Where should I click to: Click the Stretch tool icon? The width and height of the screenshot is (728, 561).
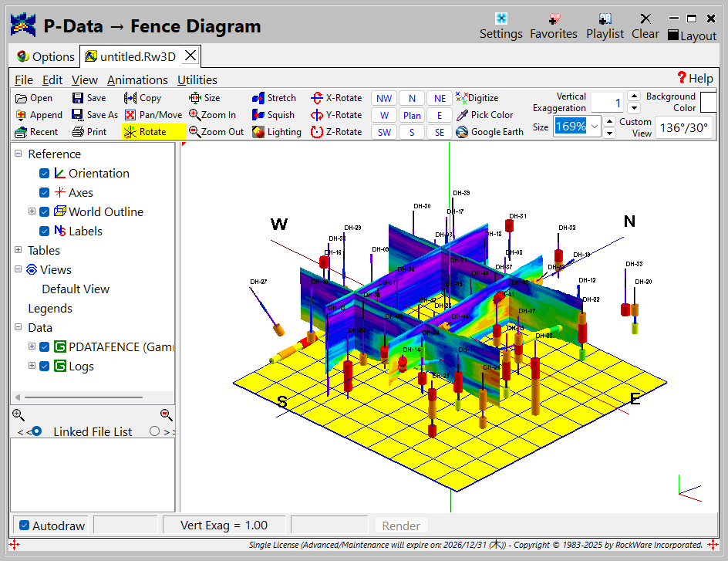[258, 98]
